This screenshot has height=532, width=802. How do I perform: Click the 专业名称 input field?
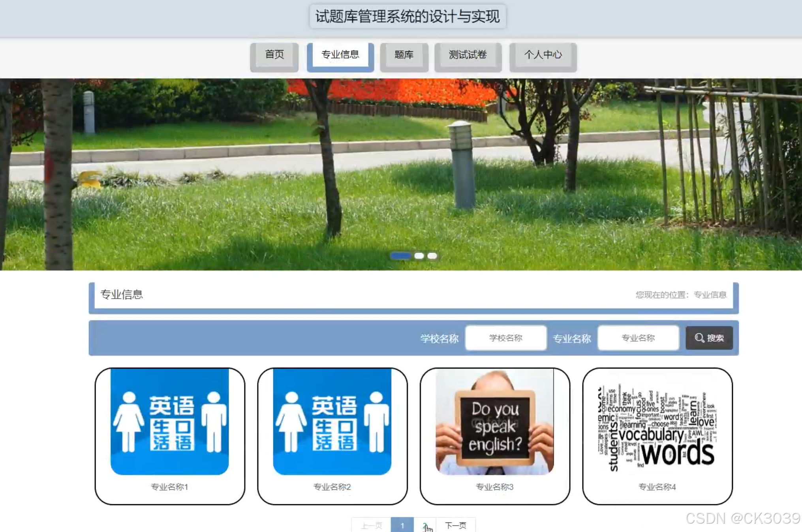(x=638, y=338)
